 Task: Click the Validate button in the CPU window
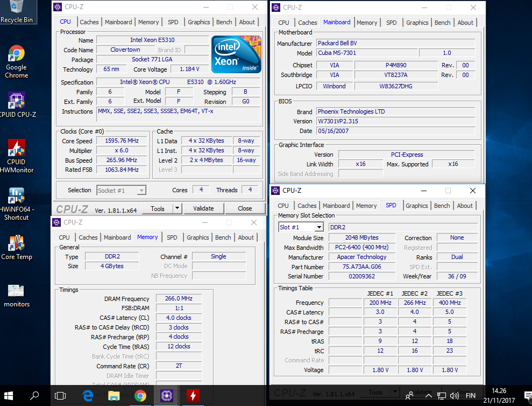[x=203, y=208]
